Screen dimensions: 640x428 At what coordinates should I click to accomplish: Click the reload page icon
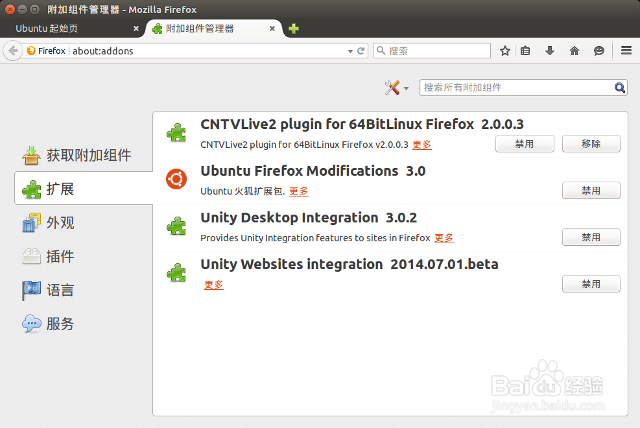[361, 51]
